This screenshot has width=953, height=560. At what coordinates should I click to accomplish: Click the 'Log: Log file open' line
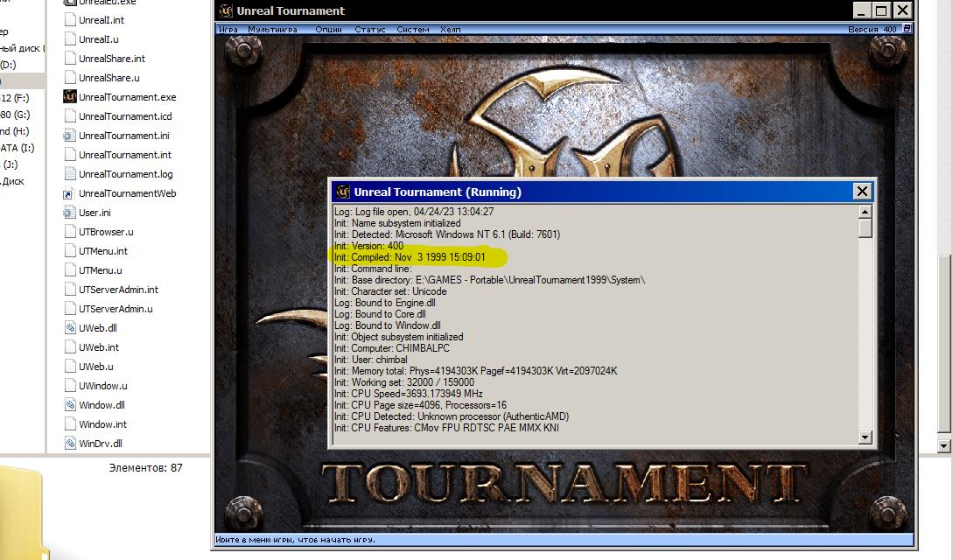(414, 212)
